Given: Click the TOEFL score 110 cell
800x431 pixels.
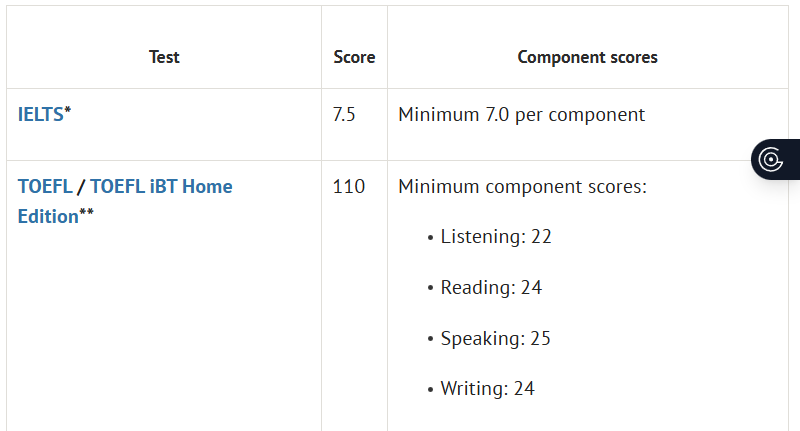Looking at the screenshot, I should click(349, 187).
